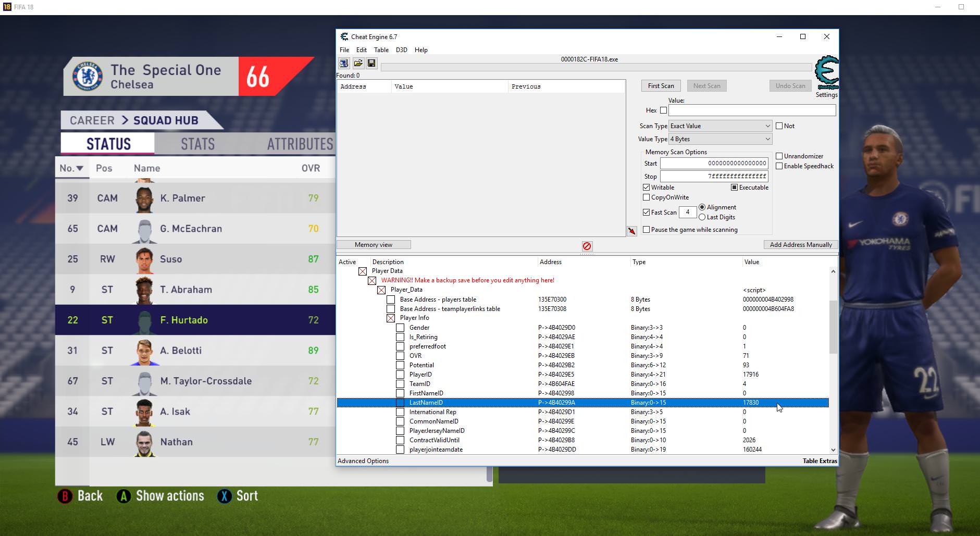Click the scan Value input field
The image size is (980, 536).
point(752,110)
